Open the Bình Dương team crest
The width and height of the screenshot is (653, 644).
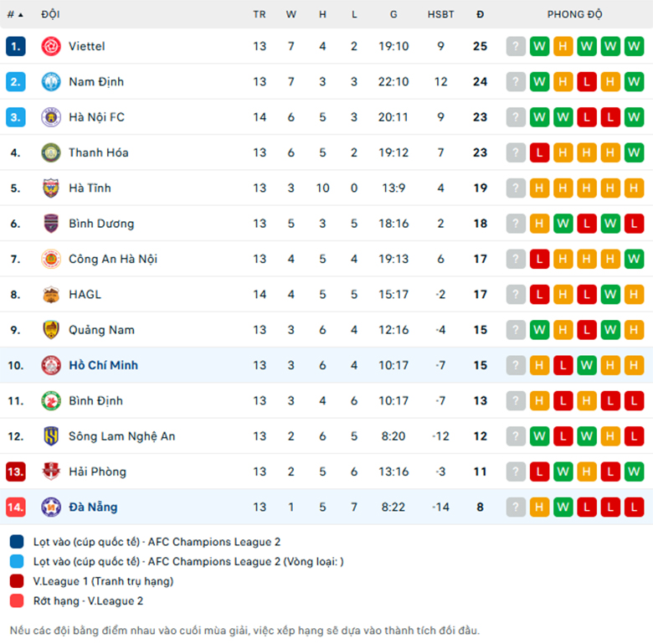(x=51, y=224)
